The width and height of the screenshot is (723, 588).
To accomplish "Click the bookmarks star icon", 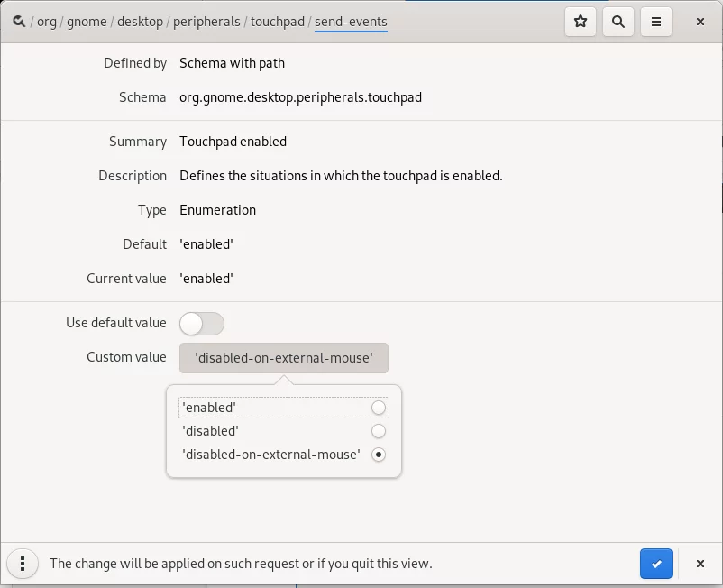I will (x=581, y=22).
